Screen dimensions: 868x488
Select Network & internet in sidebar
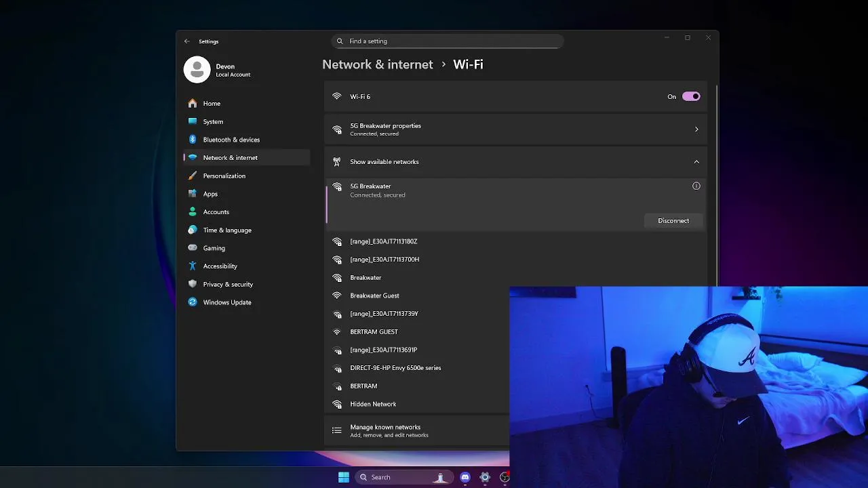click(x=247, y=158)
